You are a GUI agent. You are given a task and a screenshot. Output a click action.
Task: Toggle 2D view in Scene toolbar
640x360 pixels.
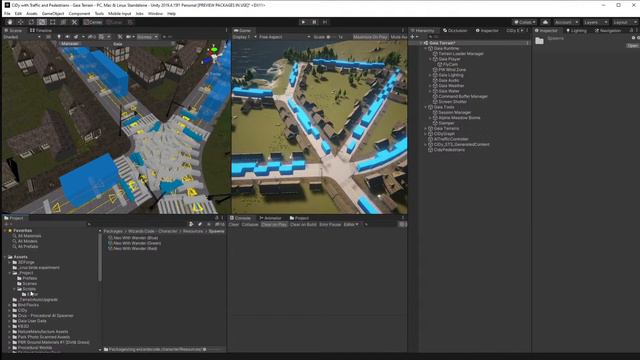click(49, 37)
